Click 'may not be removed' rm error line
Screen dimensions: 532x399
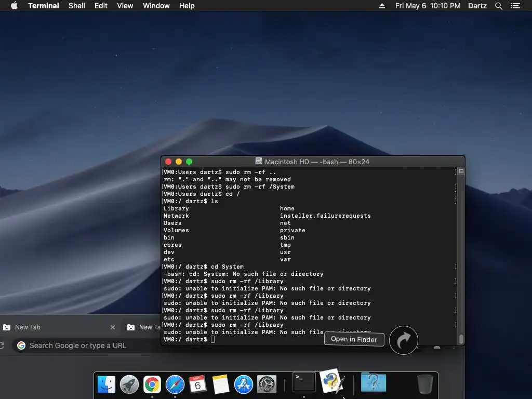coord(227,179)
